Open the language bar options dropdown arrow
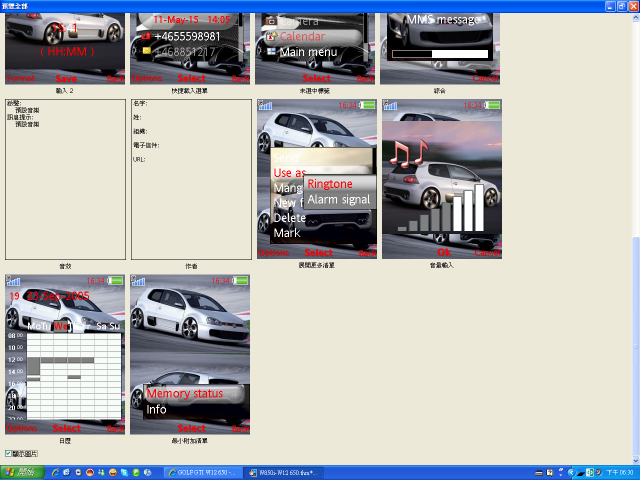The height and width of the screenshot is (480, 640). pos(561,475)
